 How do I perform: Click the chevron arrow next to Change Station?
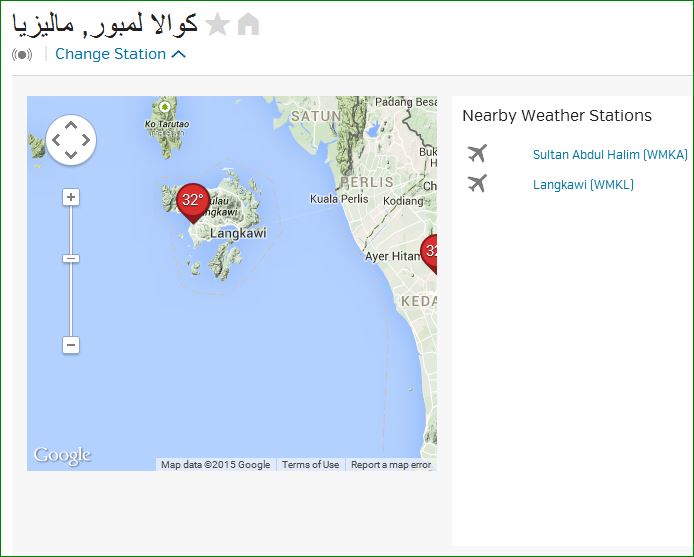[179, 54]
